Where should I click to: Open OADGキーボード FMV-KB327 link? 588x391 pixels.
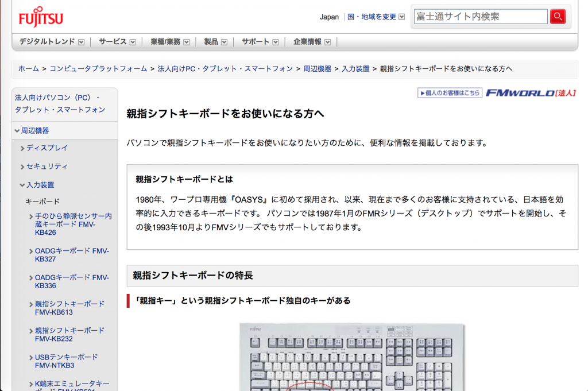71,255
